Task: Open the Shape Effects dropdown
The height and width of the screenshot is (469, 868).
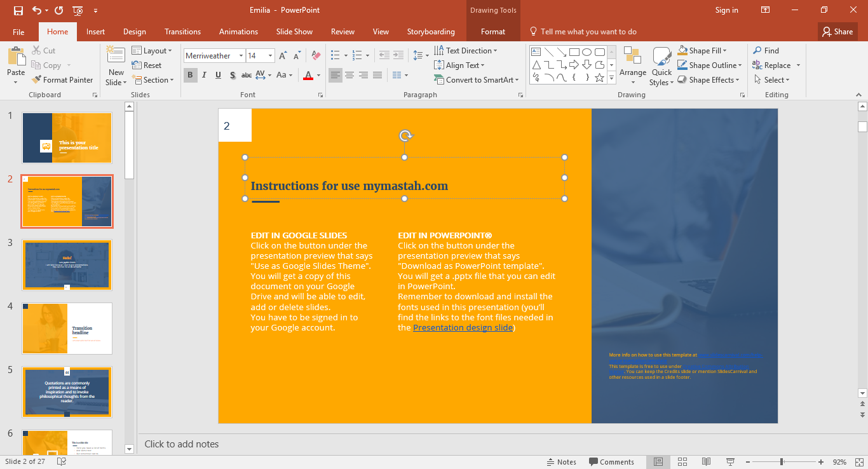Action: tap(709, 80)
